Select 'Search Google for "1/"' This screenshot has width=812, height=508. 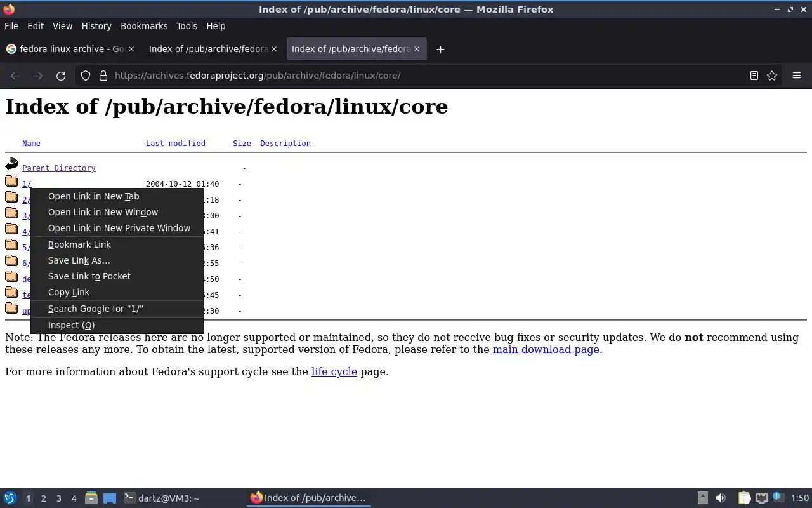click(117, 309)
